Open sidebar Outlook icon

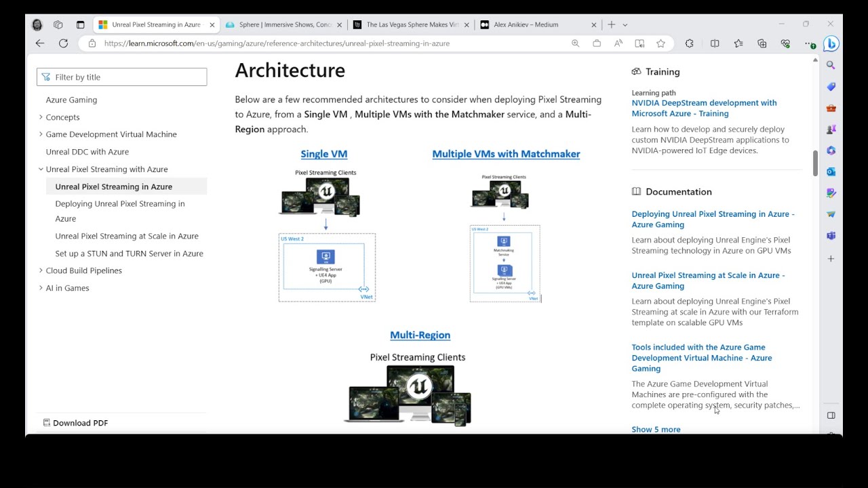[831, 171]
